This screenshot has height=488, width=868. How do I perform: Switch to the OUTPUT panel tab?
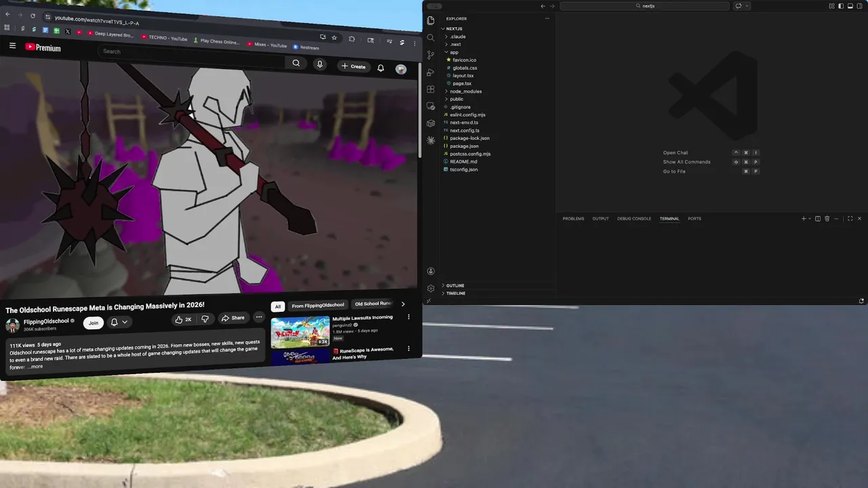[x=600, y=218]
